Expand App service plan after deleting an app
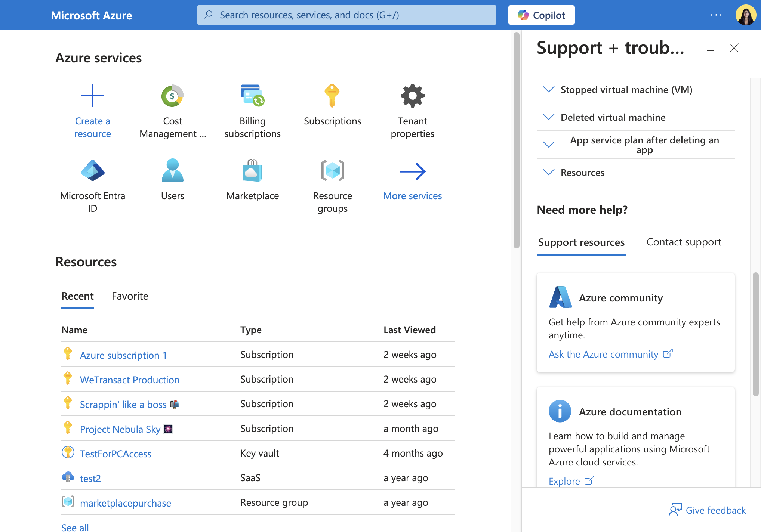 point(635,145)
